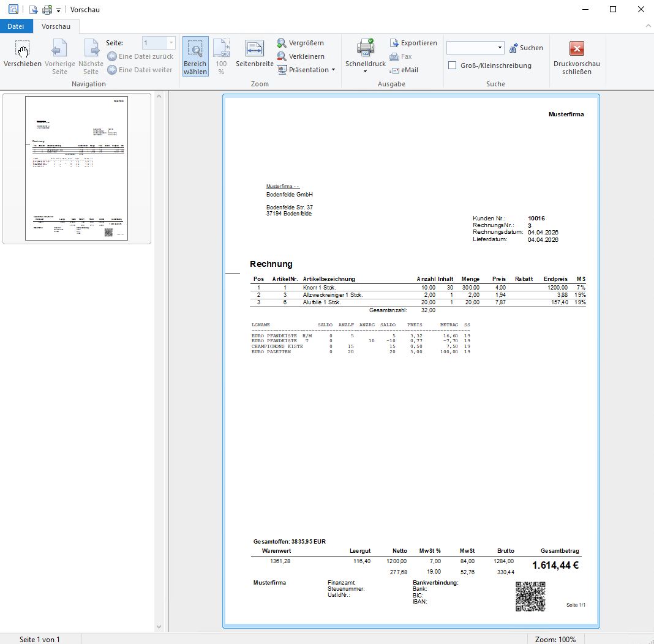The height and width of the screenshot is (644, 654).
Task: Click the Schnelldruck printer icon
Action: (366, 48)
